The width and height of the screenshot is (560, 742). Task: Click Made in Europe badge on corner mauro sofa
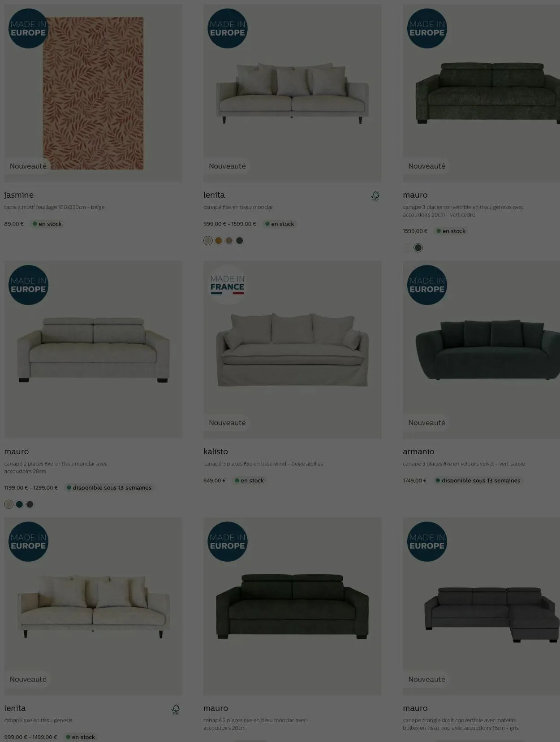(427, 542)
